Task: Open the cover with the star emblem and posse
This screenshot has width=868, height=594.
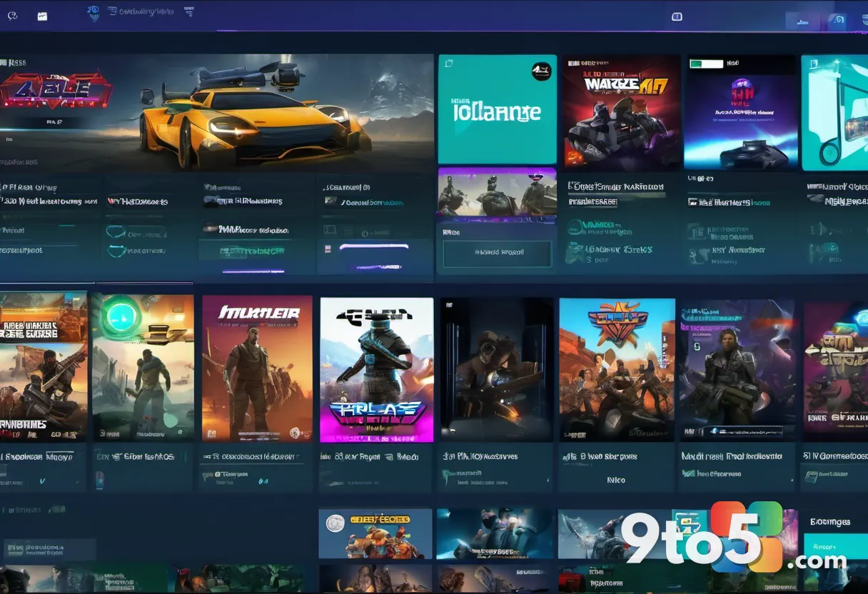Action: pos(617,369)
